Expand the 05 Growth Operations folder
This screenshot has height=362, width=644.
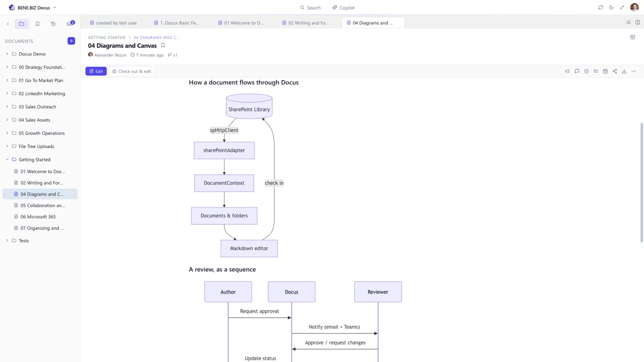(x=7, y=133)
